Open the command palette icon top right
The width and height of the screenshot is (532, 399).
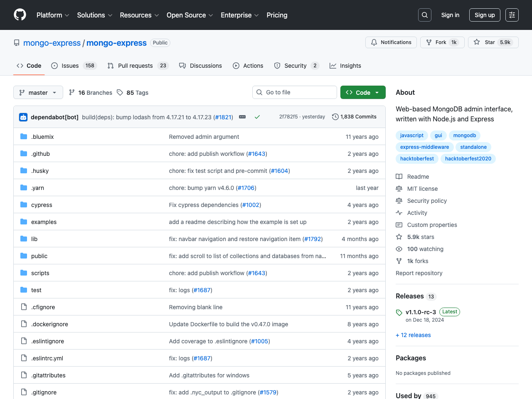(512, 15)
